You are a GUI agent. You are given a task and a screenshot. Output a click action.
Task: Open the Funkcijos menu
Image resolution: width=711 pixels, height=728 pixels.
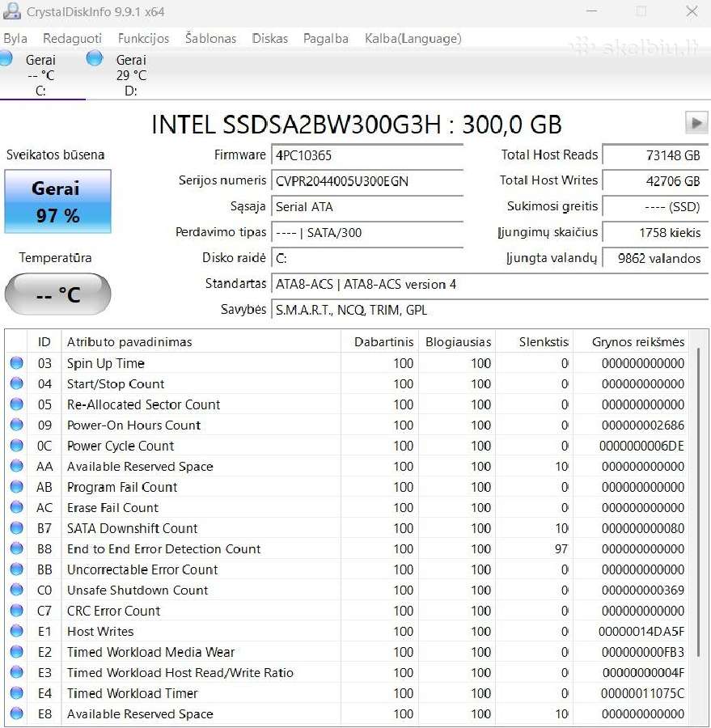pos(143,39)
